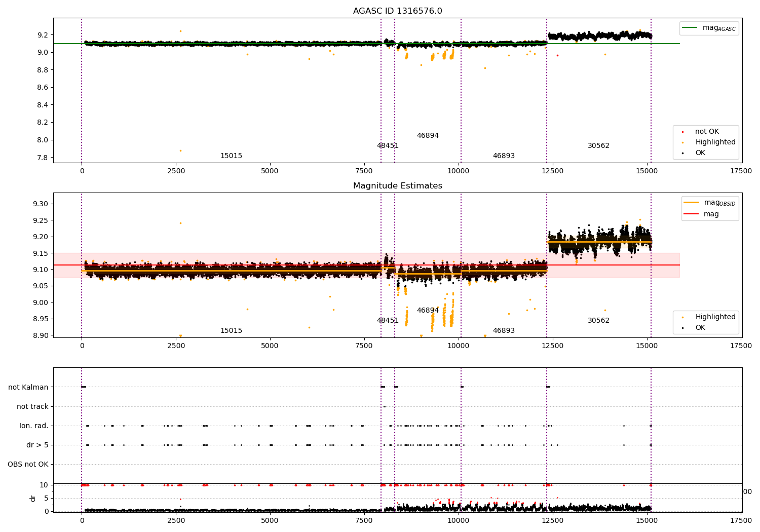Click the 'not Kalman' axis label
The width and height of the screenshot is (760, 532).
pyautogui.click(x=28, y=387)
